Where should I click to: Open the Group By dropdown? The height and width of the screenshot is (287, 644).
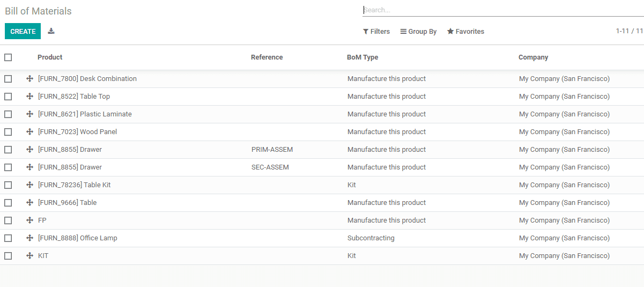click(x=419, y=32)
